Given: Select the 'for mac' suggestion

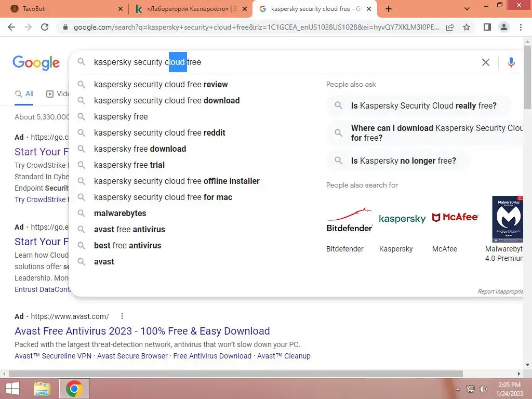Looking at the screenshot, I should 163,197.
